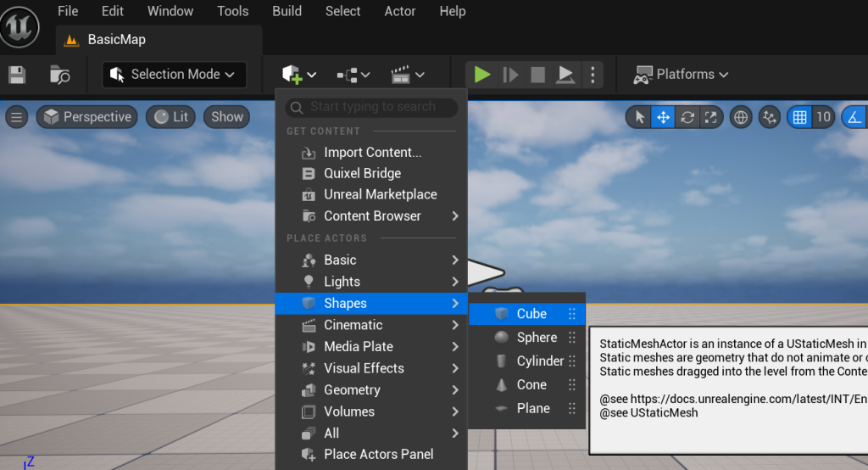Open the Help menu

click(453, 11)
